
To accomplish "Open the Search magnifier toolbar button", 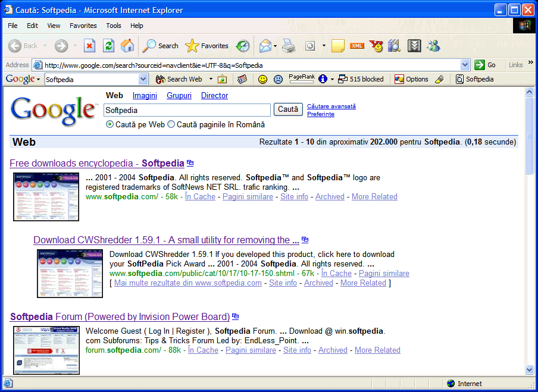I will (160, 46).
